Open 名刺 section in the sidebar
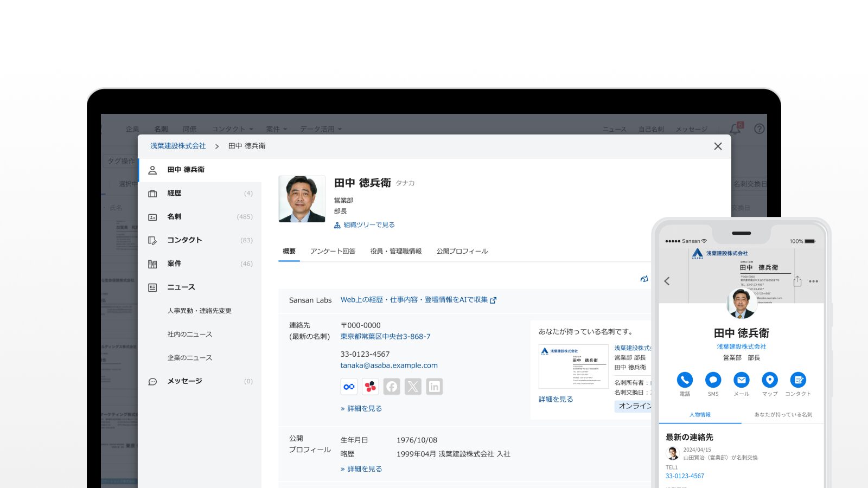Image resolution: width=868 pixels, height=488 pixels. (200, 217)
